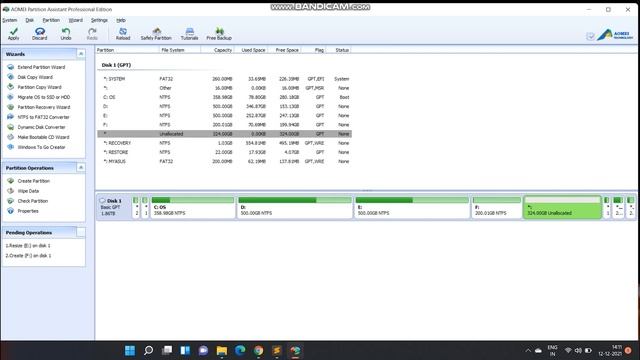Select the RESTORE partition row
The width and height of the screenshot is (640, 360).
[x=224, y=152]
